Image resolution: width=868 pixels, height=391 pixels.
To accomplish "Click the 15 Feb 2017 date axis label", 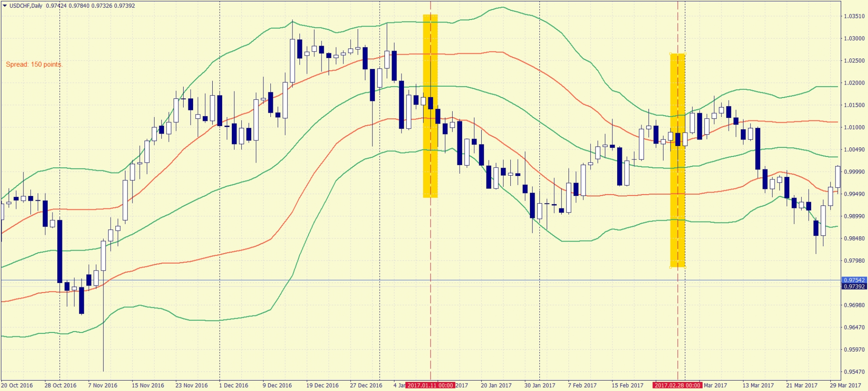I will pos(627,385).
